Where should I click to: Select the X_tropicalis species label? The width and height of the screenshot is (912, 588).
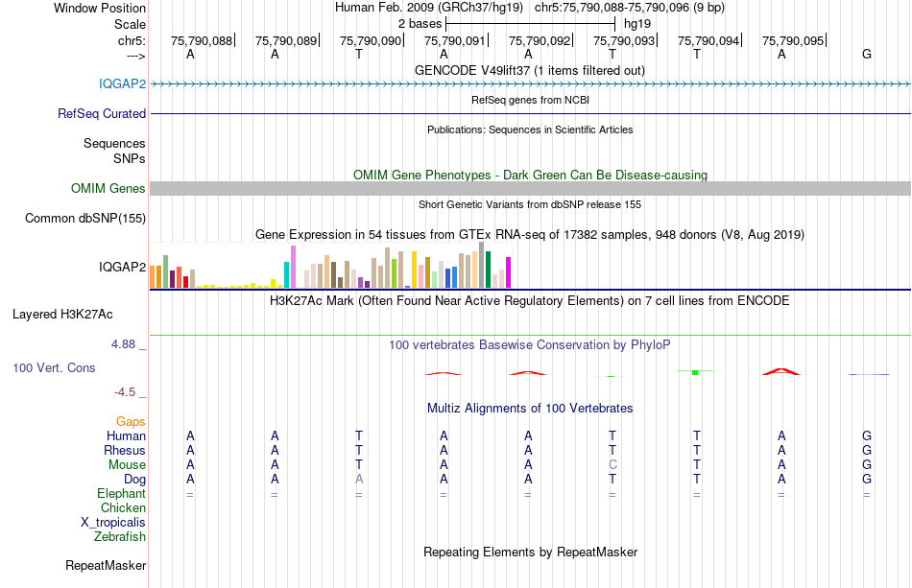click(x=113, y=523)
